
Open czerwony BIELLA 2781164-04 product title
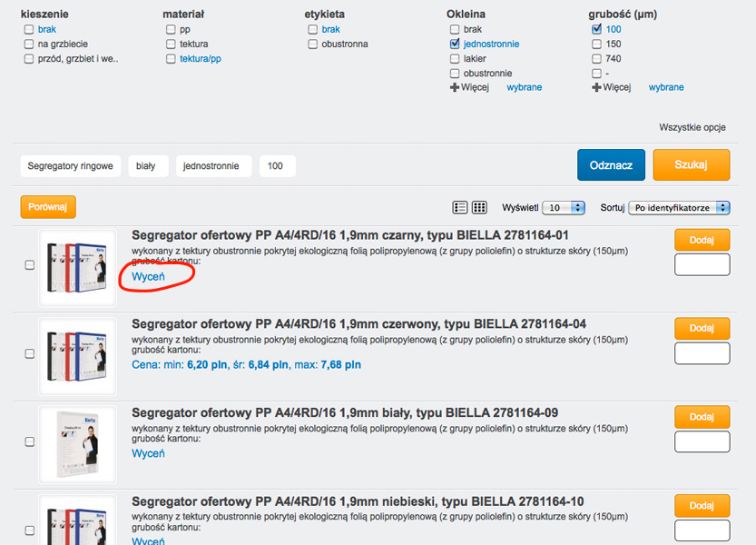[x=359, y=324]
